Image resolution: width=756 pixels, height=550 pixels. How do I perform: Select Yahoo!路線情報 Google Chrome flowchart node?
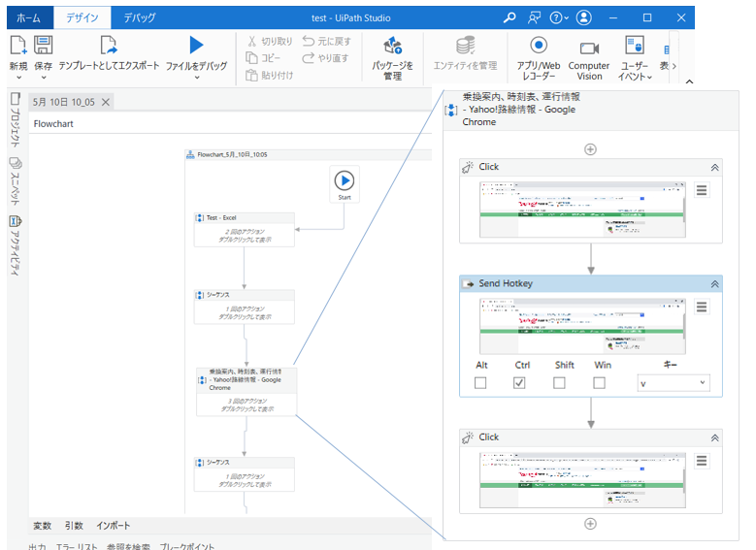click(x=247, y=392)
